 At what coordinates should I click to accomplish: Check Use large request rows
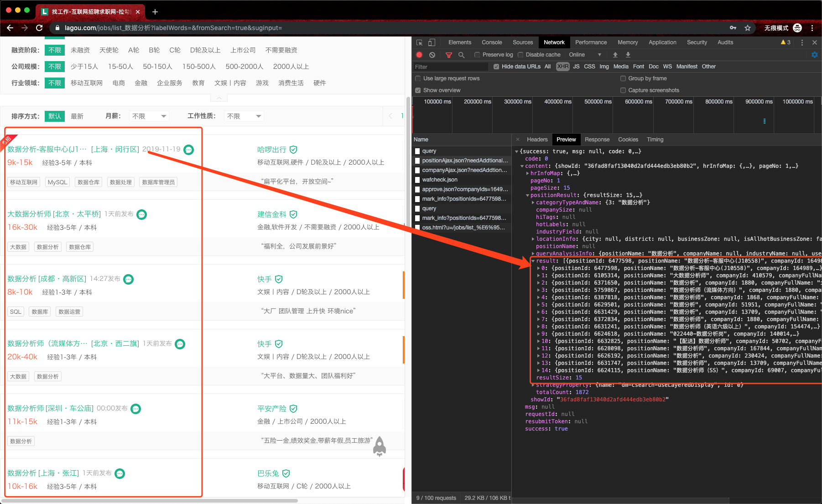[x=418, y=78]
